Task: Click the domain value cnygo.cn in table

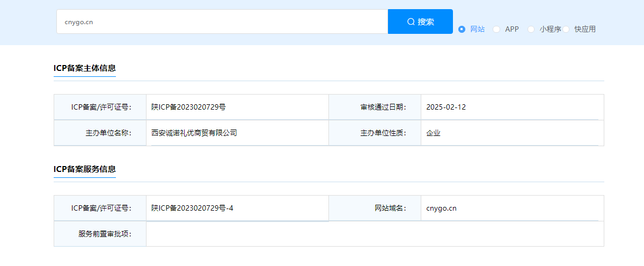Action: coord(441,208)
